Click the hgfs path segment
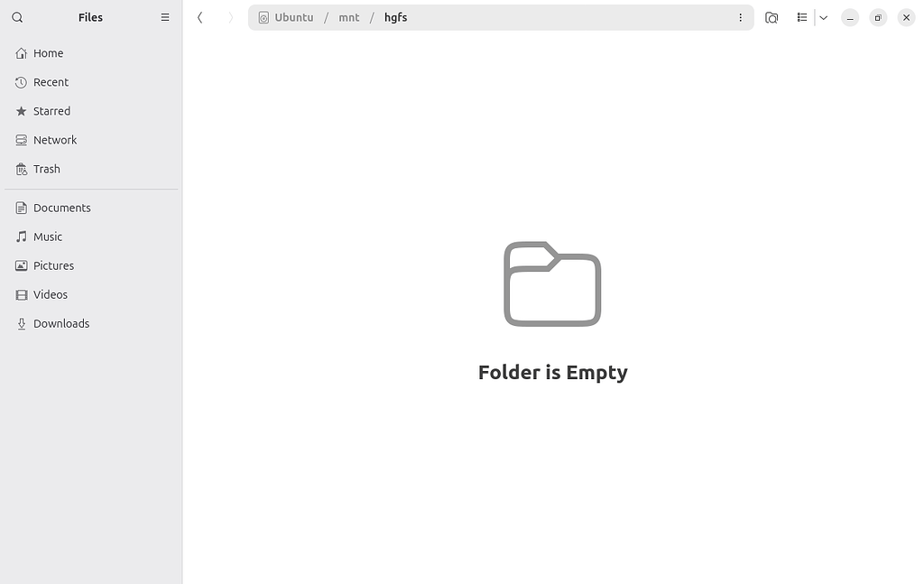 [395, 18]
